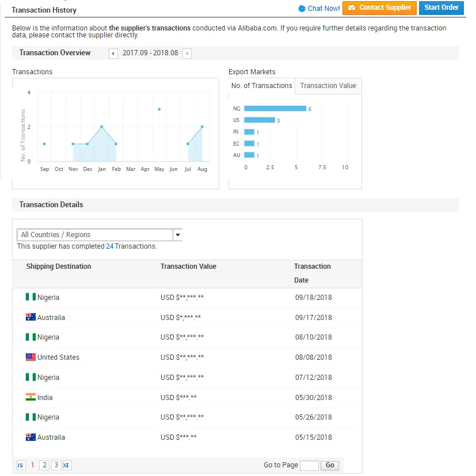
Task: Click the Nigeria flag on 09/18/2018 row
Action: [31, 298]
